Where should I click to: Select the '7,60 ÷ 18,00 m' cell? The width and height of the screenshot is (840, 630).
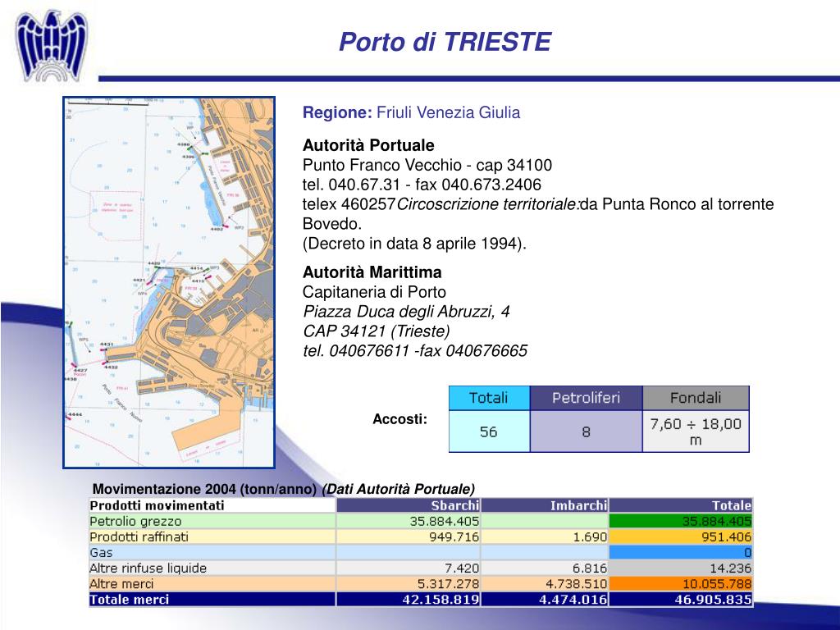696,431
